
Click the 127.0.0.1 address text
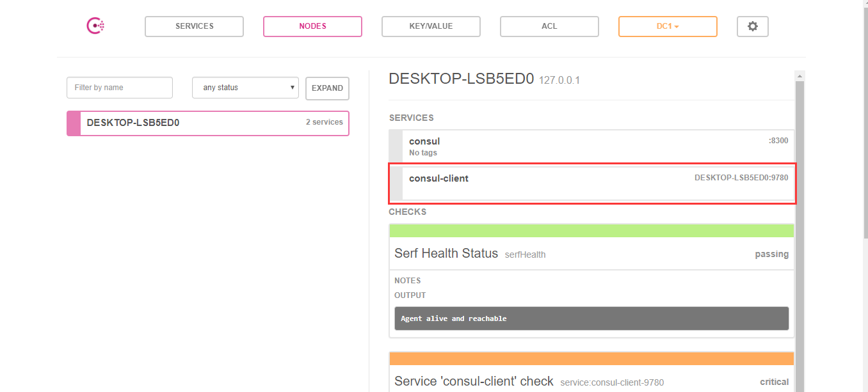pos(559,81)
